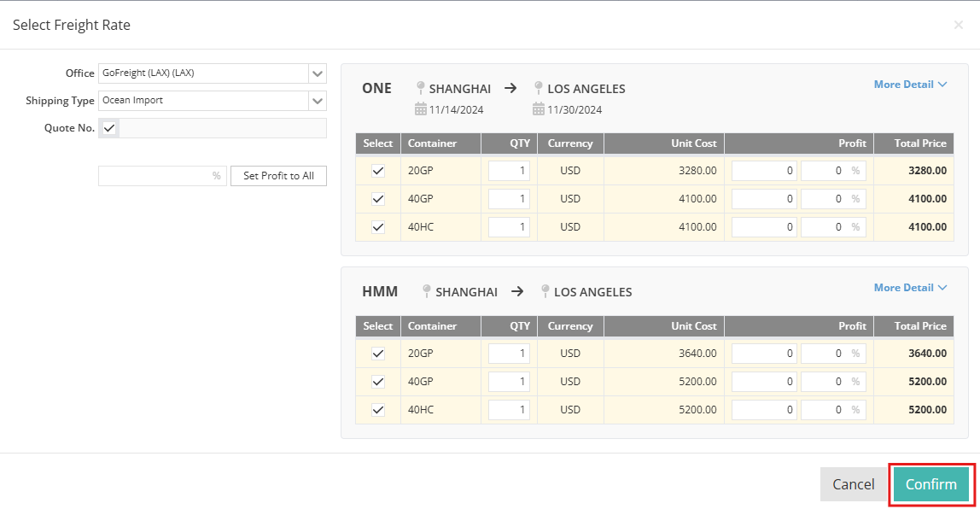Click the HMM Los Angeles destination pin icon
Screen dimensions: 980x515
point(545,291)
